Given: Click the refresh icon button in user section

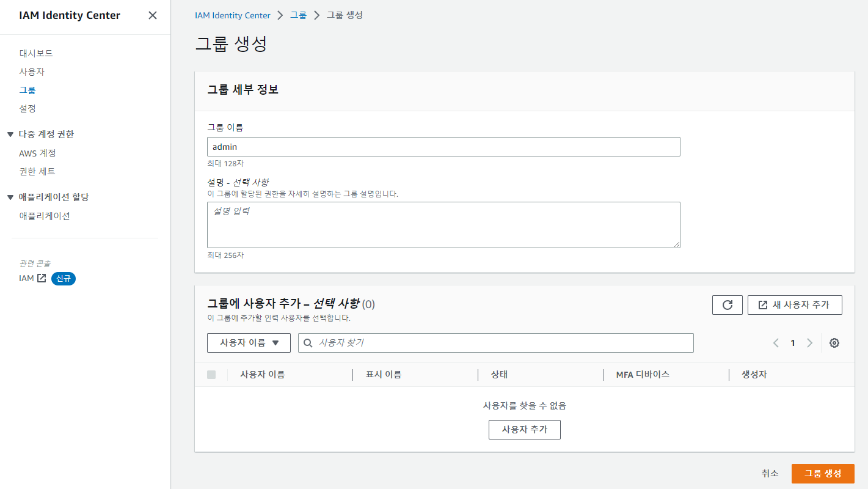Looking at the screenshot, I should pos(728,305).
